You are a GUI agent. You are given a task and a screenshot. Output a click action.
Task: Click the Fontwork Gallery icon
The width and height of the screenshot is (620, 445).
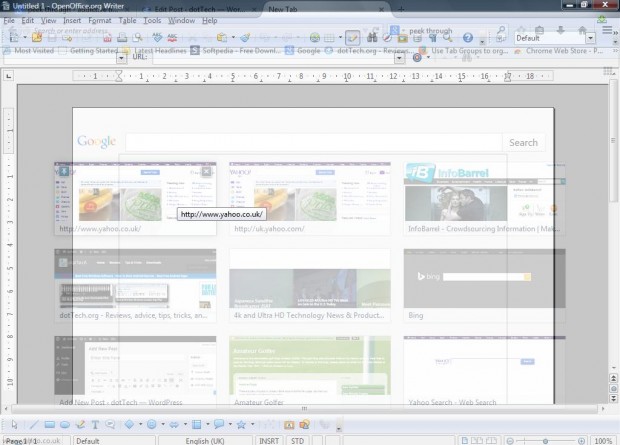click(289, 425)
